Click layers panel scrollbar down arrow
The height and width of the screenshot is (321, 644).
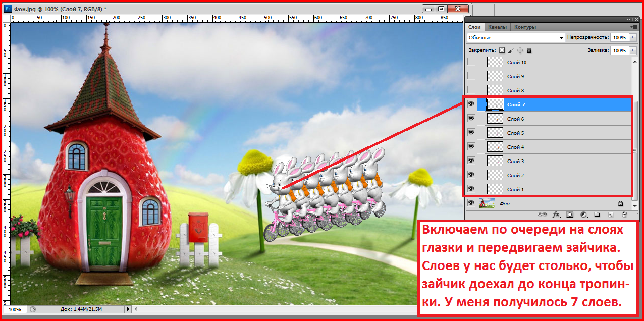click(x=635, y=206)
